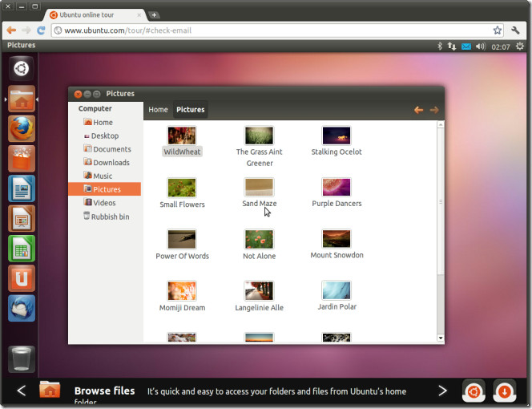Select the Stalking Ocelot thumbnail

tap(337, 136)
